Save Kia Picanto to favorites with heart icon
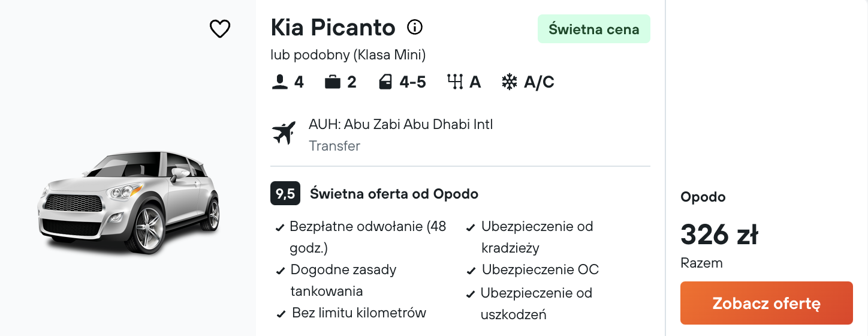 pyautogui.click(x=220, y=28)
